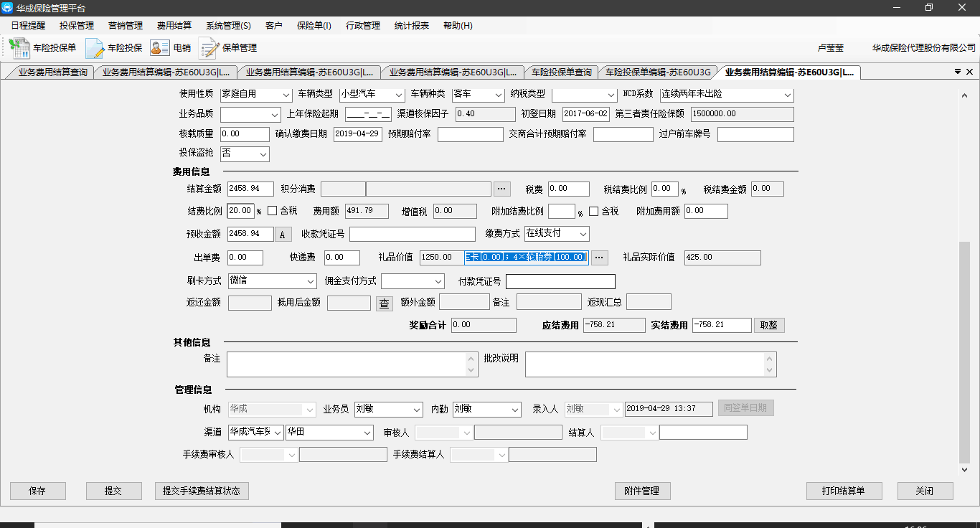The width and height of the screenshot is (980, 528).
Task: Open the tab list dropdown arrow
Action: [x=957, y=72]
